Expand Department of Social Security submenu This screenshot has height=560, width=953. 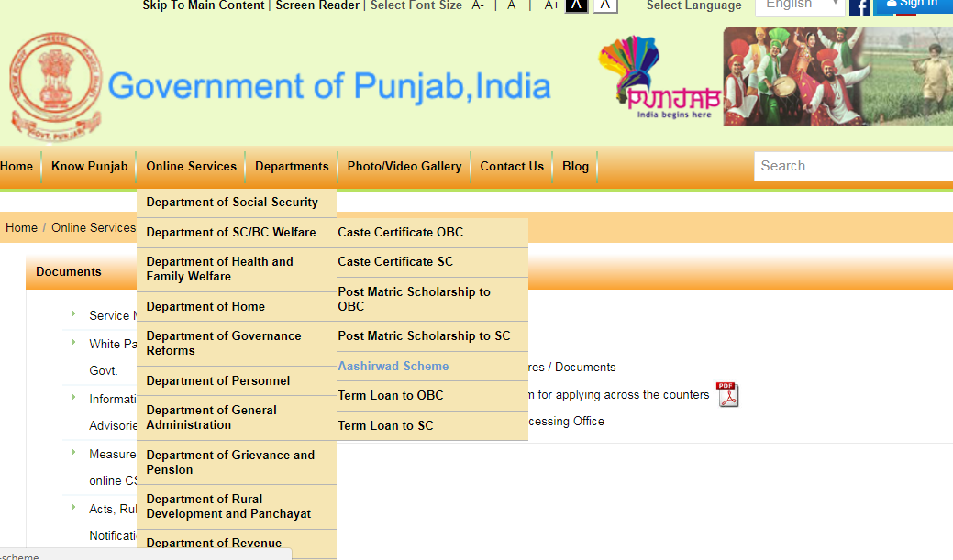pyautogui.click(x=232, y=203)
